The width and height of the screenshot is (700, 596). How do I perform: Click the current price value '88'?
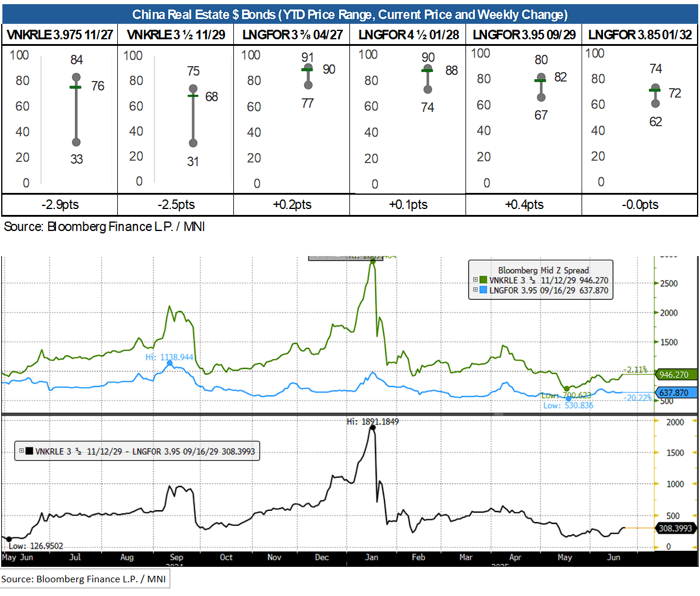(x=452, y=70)
